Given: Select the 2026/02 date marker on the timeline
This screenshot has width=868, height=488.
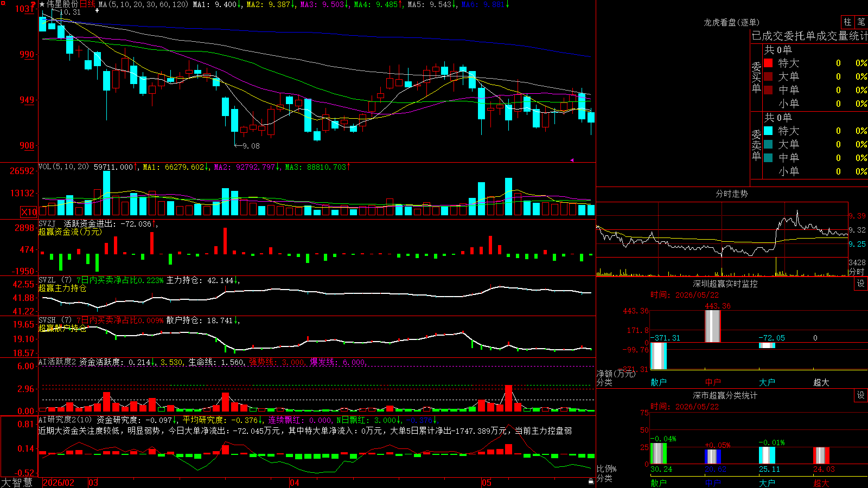Looking at the screenshot, I should [59, 483].
